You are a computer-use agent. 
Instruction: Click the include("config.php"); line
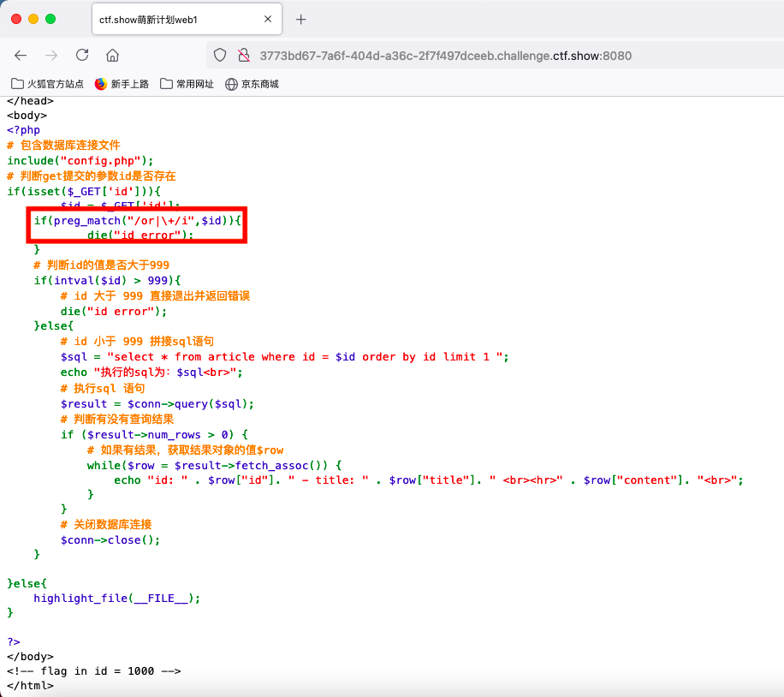point(80,161)
